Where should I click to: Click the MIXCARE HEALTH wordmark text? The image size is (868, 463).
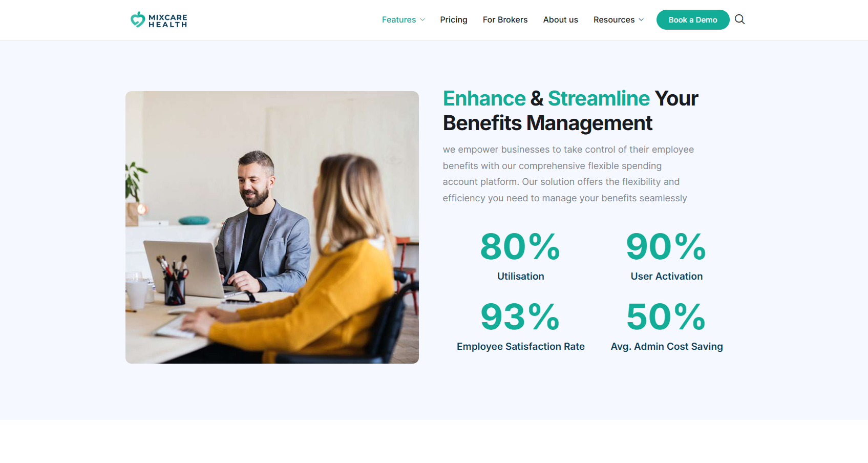(x=167, y=20)
